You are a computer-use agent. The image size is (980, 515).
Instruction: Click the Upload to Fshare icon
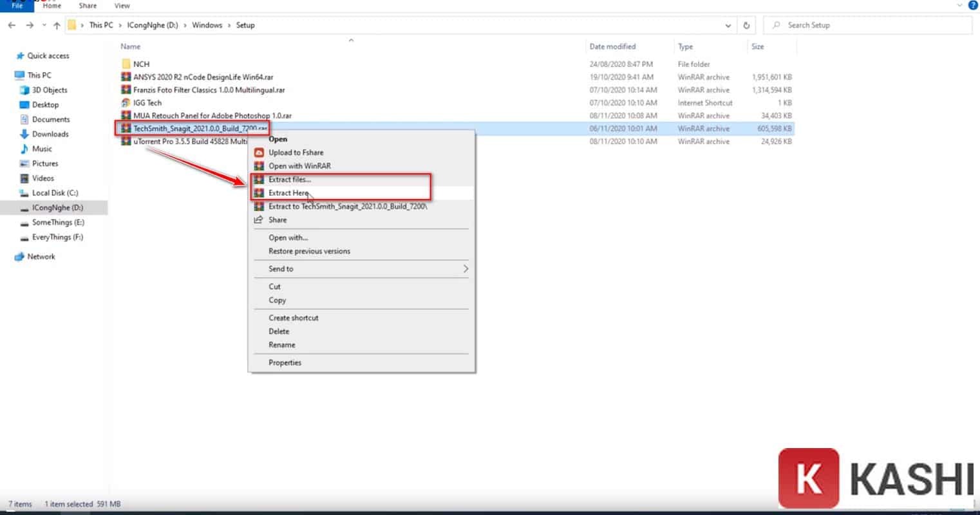pyautogui.click(x=259, y=153)
